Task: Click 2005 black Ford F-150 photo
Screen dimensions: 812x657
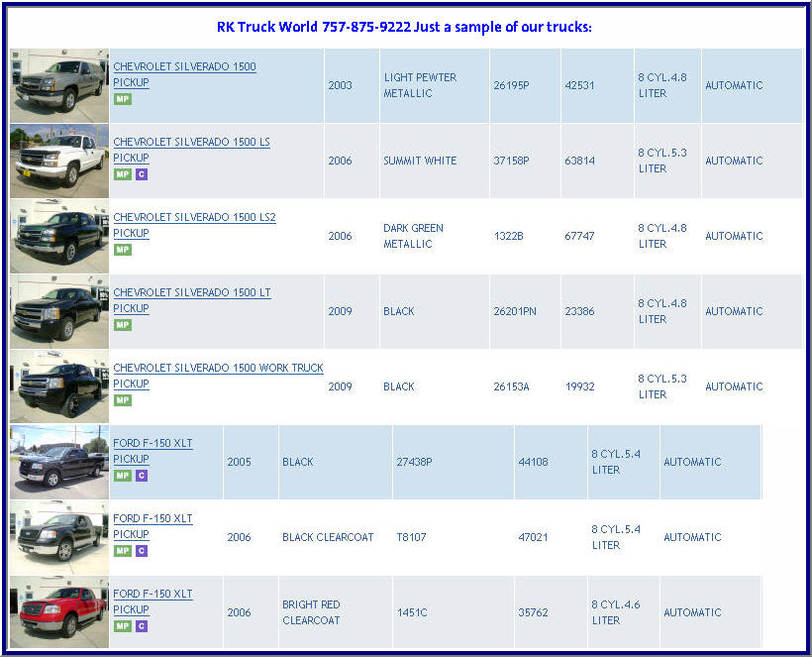Action: (59, 462)
